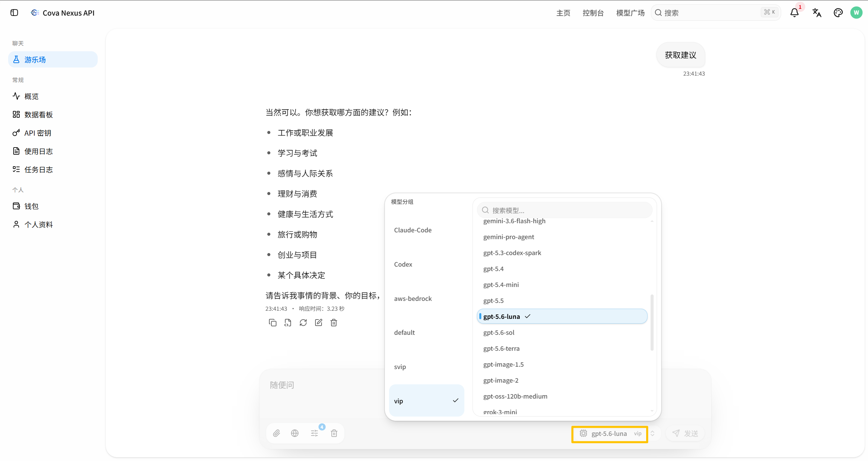The width and height of the screenshot is (868, 461).
Task: Go to 主页 in top navigation
Action: coord(563,13)
